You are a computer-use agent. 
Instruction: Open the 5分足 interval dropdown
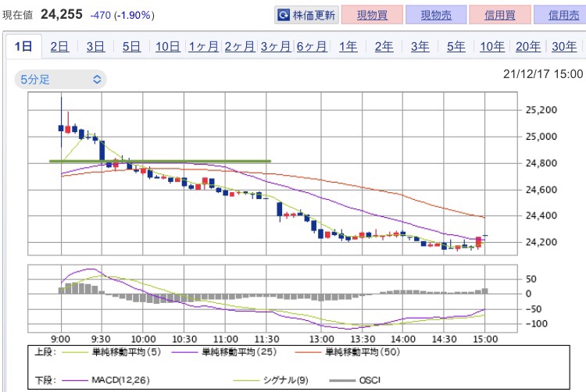coord(60,79)
